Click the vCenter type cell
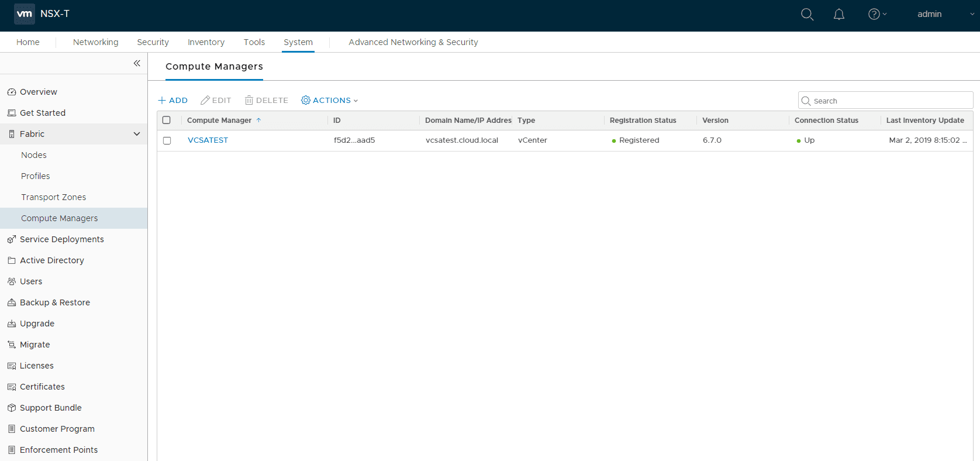This screenshot has width=980, height=461. (533, 140)
